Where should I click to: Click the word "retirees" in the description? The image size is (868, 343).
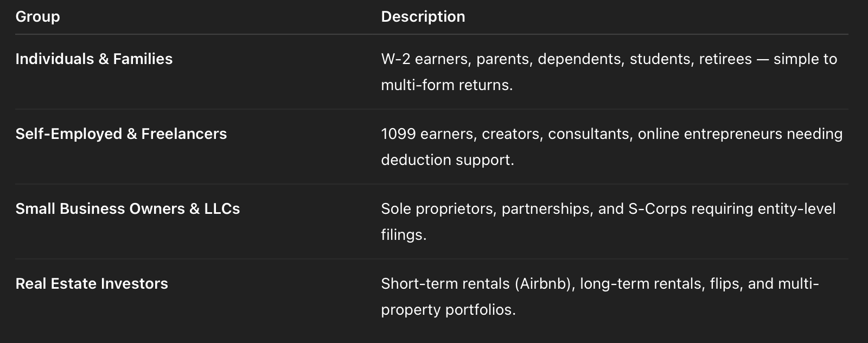(725, 59)
